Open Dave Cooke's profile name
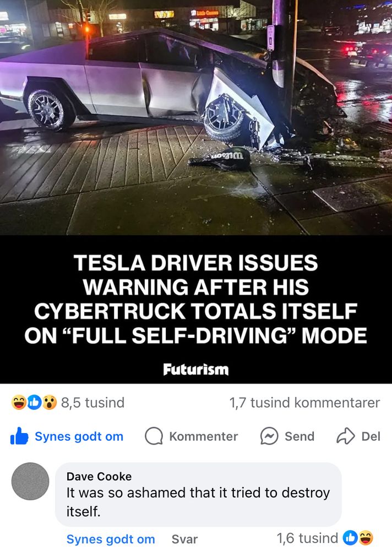392x551 pixels. (99, 477)
